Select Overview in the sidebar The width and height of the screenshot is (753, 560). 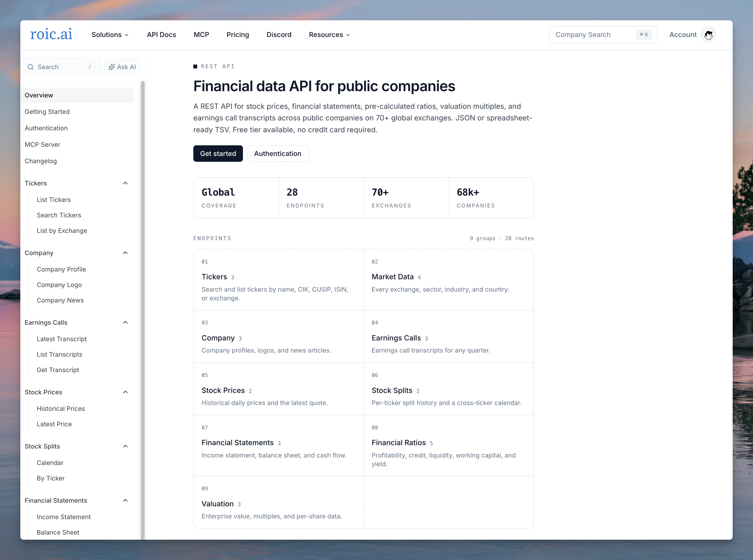pyautogui.click(x=77, y=95)
